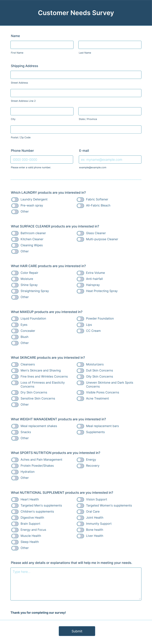Toggle the Hydration option
This screenshot has height=644, width=152.
point(15,472)
